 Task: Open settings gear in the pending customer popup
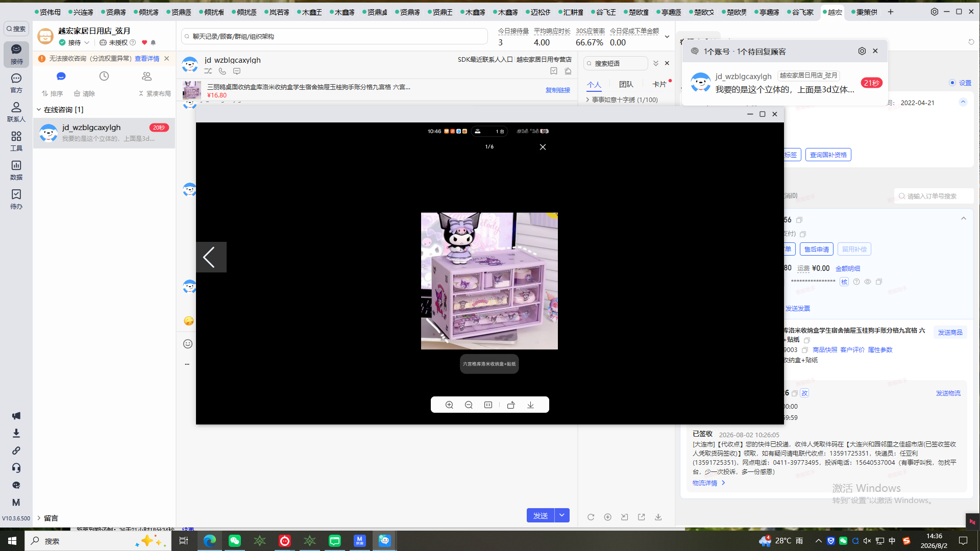(862, 51)
